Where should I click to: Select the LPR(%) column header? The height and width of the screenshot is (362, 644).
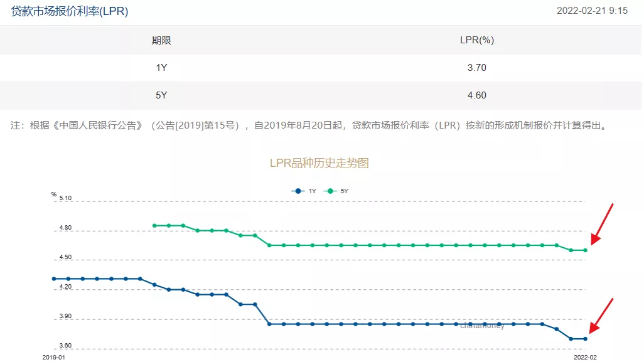(477, 41)
